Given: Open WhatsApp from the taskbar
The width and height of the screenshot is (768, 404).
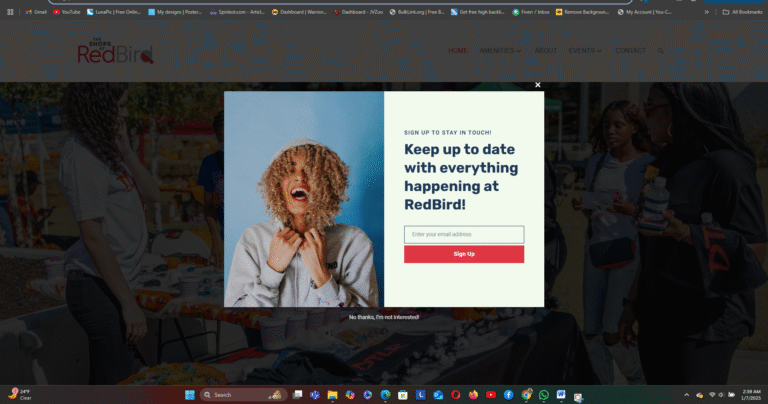Looking at the screenshot, I should pos(544,395).
